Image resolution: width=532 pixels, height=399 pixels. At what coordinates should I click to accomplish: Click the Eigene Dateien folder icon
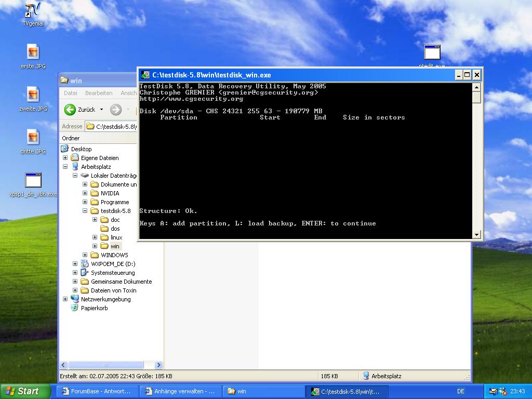75,158
